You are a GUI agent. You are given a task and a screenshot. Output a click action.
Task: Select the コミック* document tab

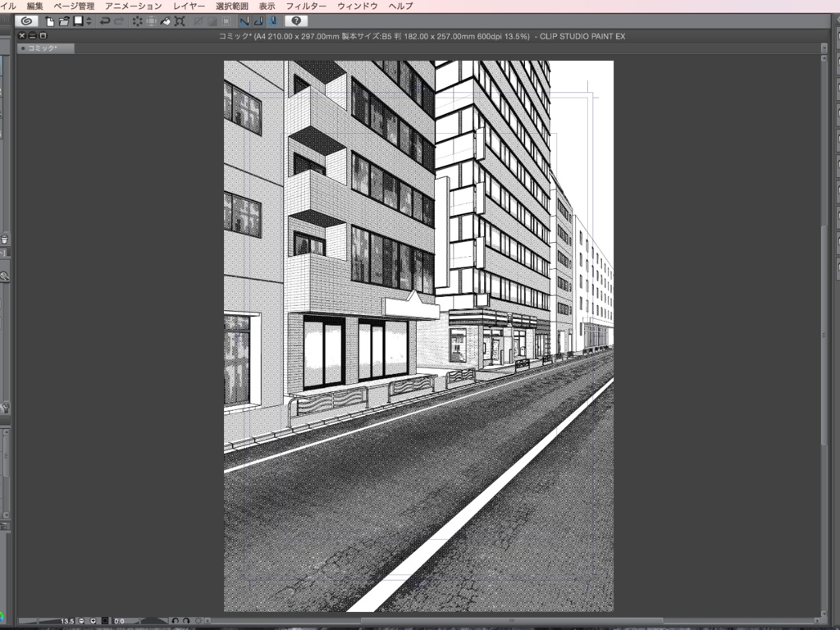tap(46, 48)
